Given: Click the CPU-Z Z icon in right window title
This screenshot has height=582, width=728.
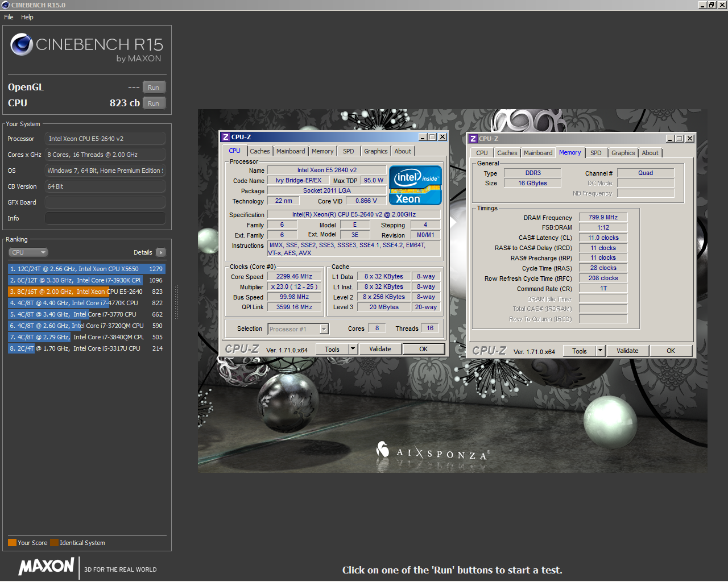Looking at the screenshot, I should (x=473, y=139).
